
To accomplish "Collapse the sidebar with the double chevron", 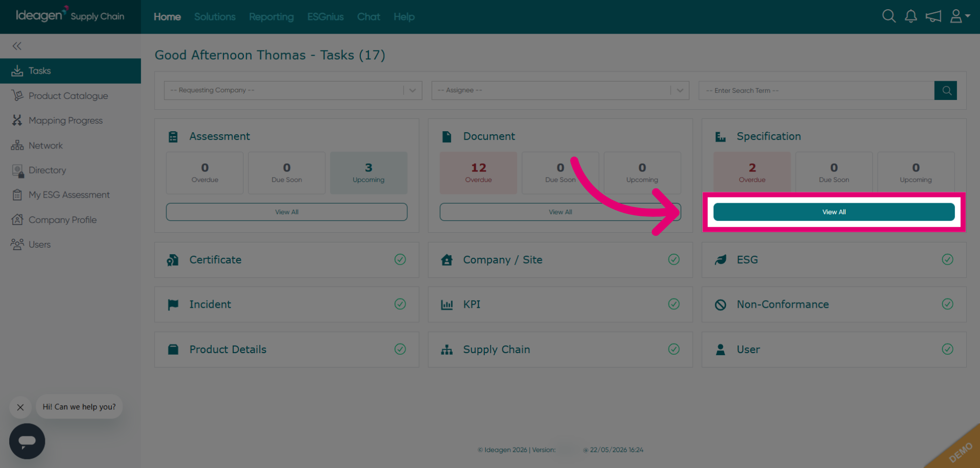I will pyautogui.click(x=17, y=46).
